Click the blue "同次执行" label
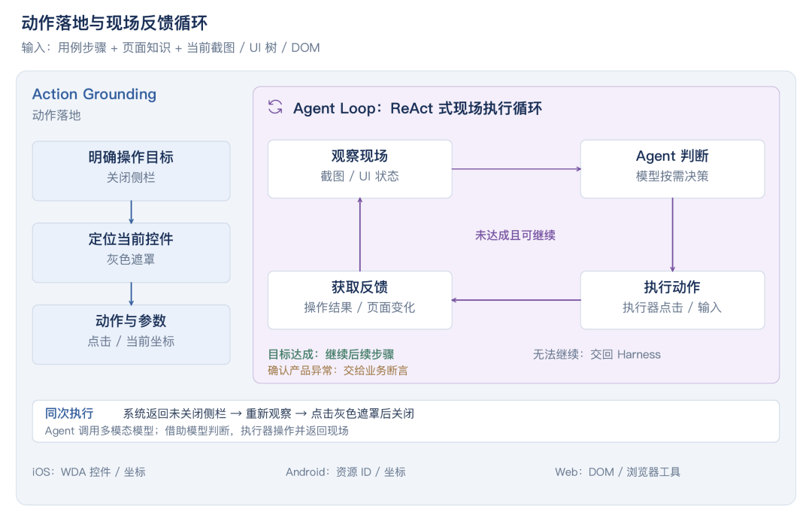Image resolution: width=812 pixels, height=509 pixels. tap(69, 414)
